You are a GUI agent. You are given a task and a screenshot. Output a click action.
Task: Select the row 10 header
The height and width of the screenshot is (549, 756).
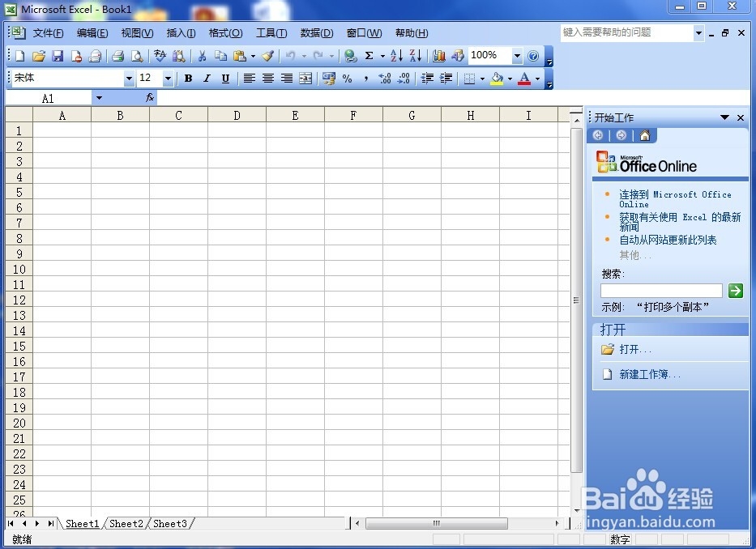pos(19,269)
